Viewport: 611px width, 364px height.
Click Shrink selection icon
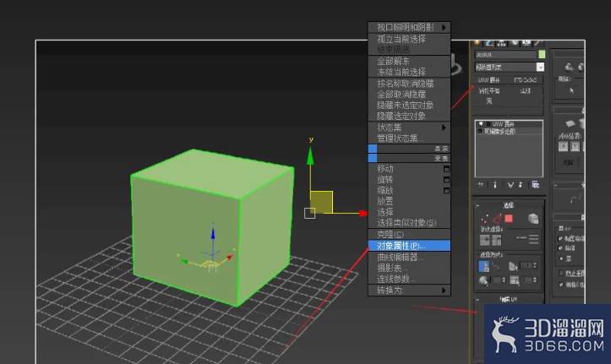click(496, 240)
